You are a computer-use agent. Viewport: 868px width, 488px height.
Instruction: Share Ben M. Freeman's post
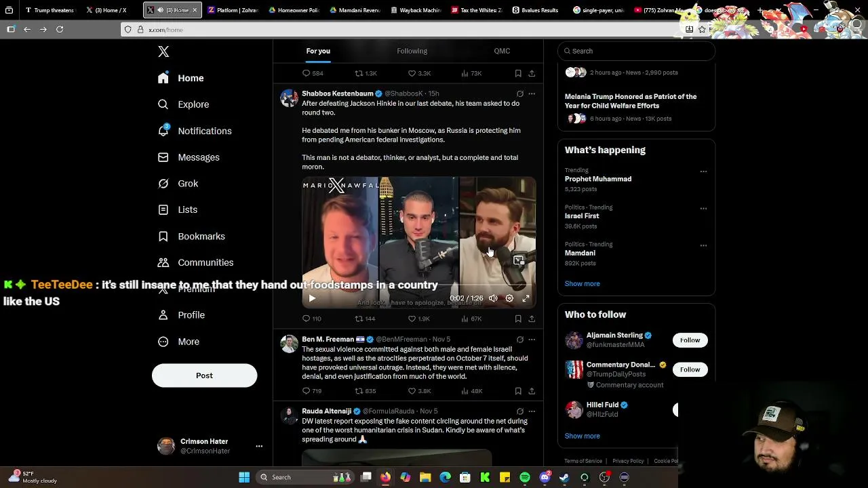click(x=532, y=391)
